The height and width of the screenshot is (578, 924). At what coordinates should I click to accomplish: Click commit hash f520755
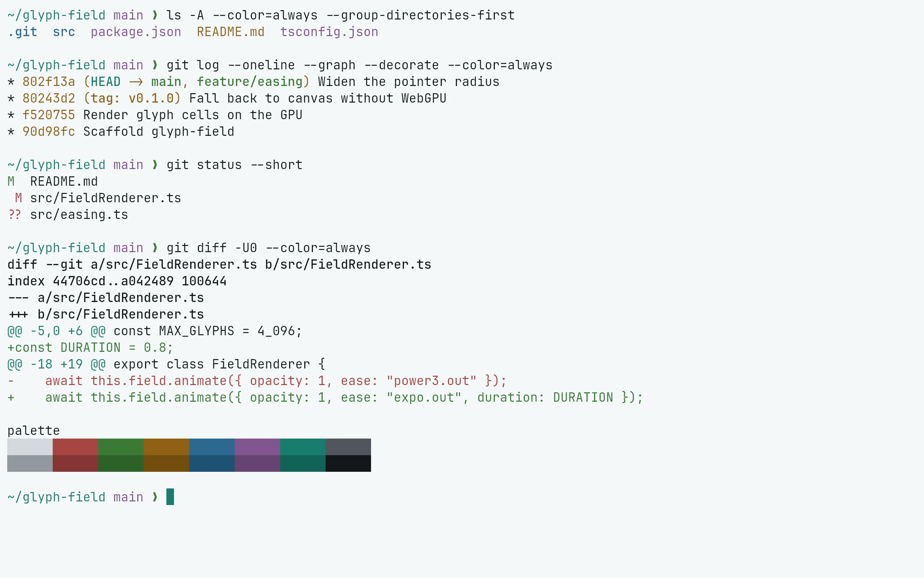click(49, 115)
